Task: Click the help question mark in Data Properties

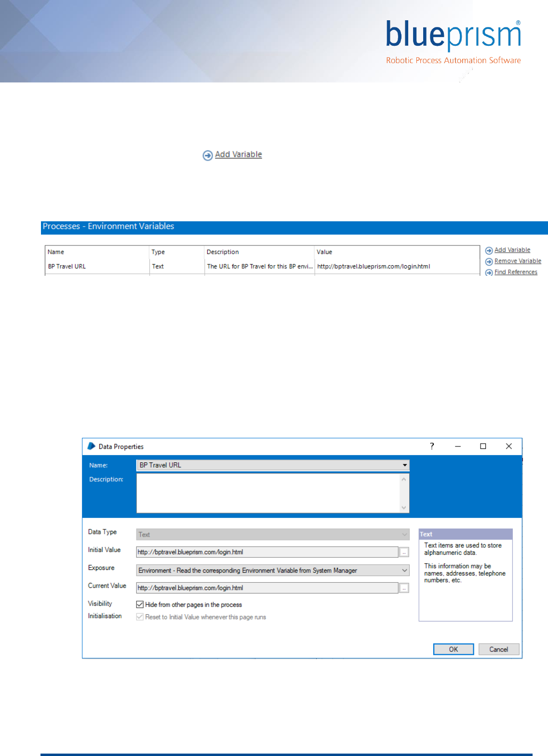Action: (432, 446)
